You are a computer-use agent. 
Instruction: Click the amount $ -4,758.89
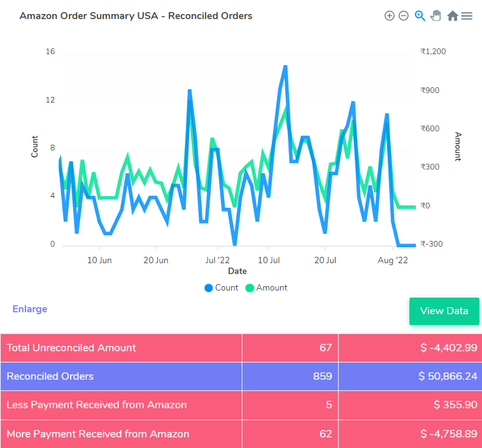(x=448, y=434)
